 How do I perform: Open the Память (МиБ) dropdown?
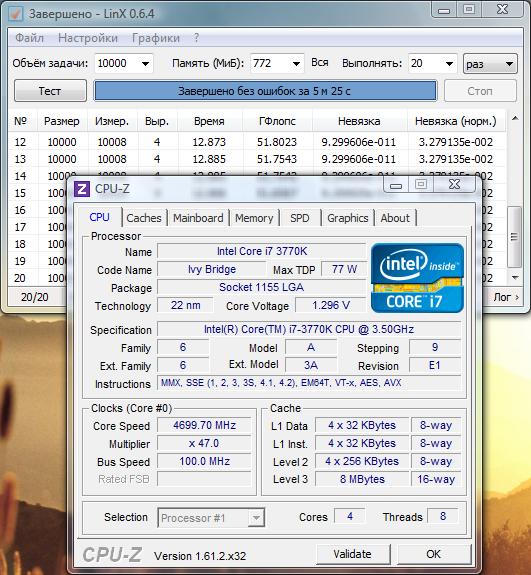[x=296, y=64]
